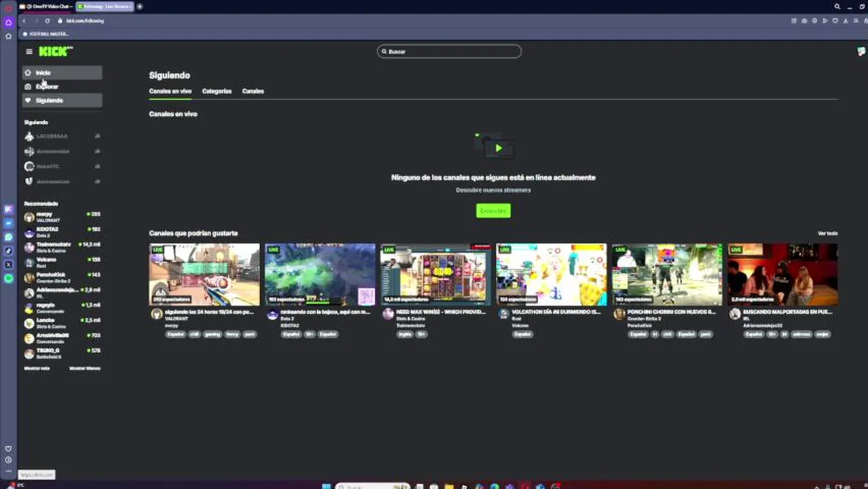Go to Inicio in sidebar
The height and width of the screenshot is (489, 868).
click(x=62, y=73)
